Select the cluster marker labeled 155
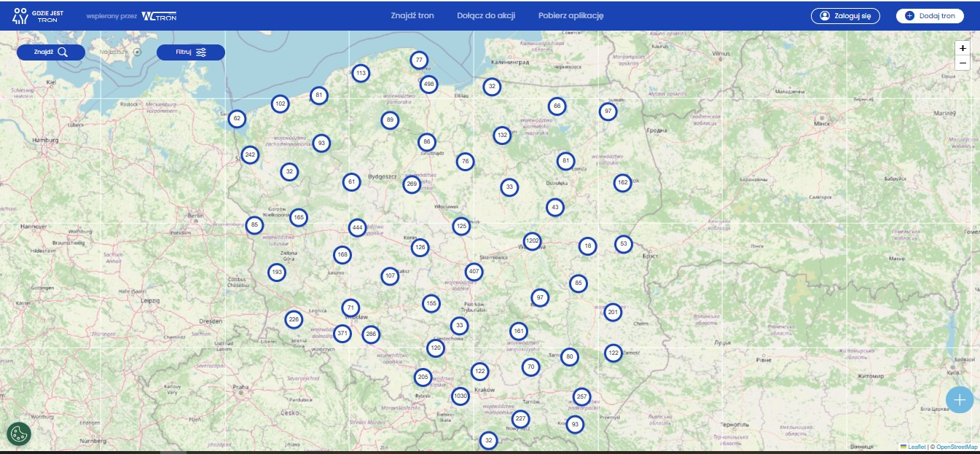Screen dimensions: 980x454 (x=431, y=303)
